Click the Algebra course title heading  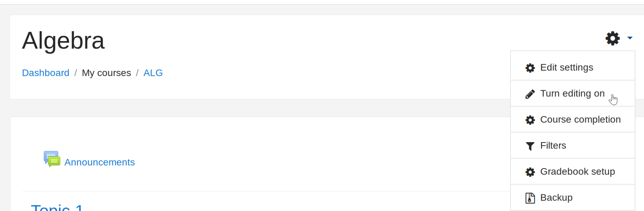click(x=63, y=40)
